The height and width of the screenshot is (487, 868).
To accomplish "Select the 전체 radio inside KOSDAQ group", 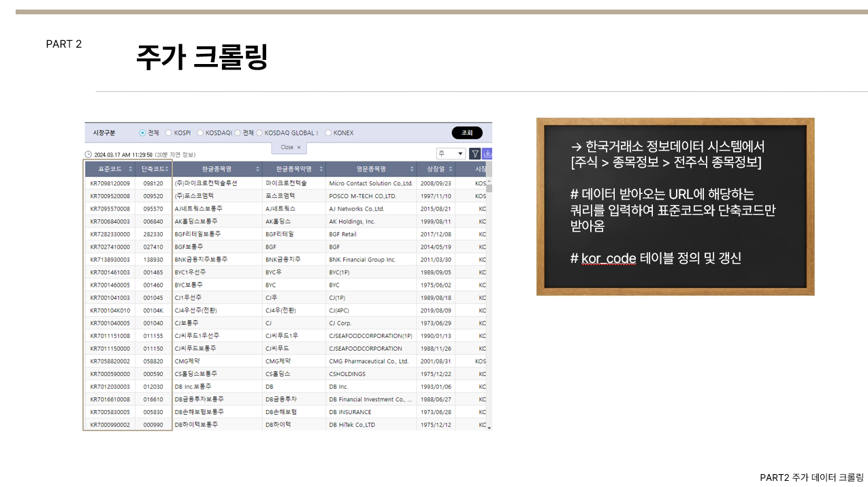I will click(x=238, y=133).
